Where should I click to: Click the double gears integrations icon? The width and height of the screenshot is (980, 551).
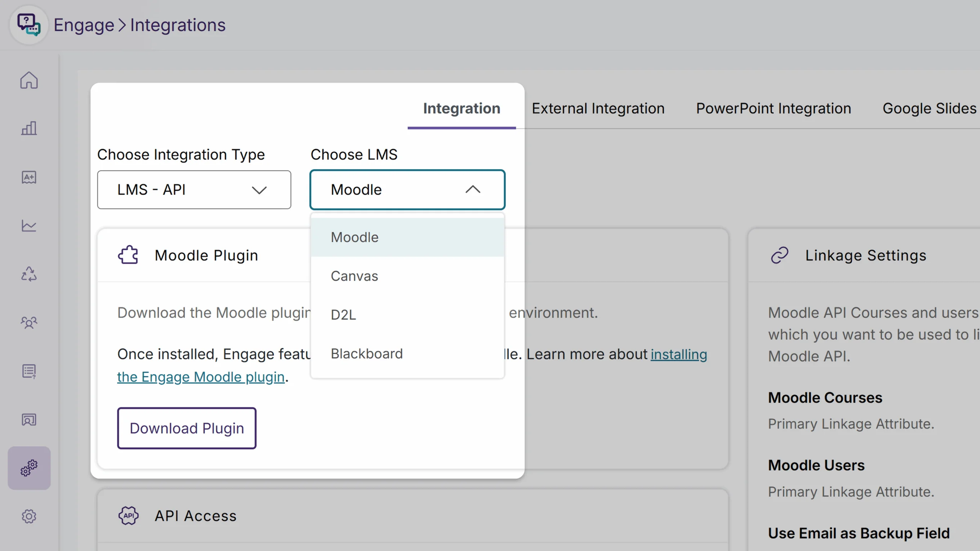tap(29, 468)
